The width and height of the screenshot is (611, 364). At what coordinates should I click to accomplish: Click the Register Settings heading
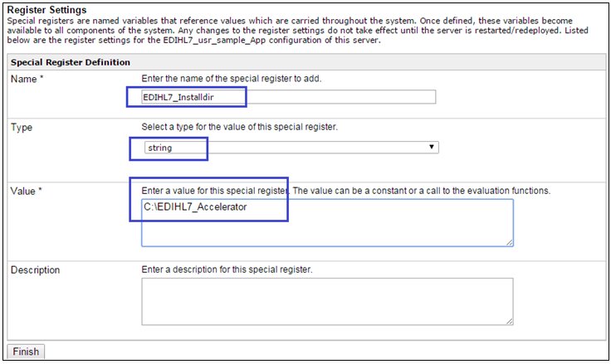(48, 11)
